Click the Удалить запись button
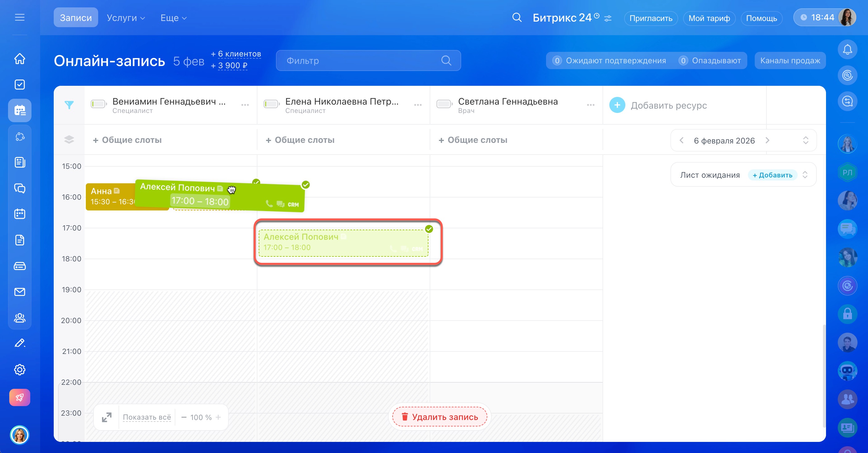 (439, 417)
